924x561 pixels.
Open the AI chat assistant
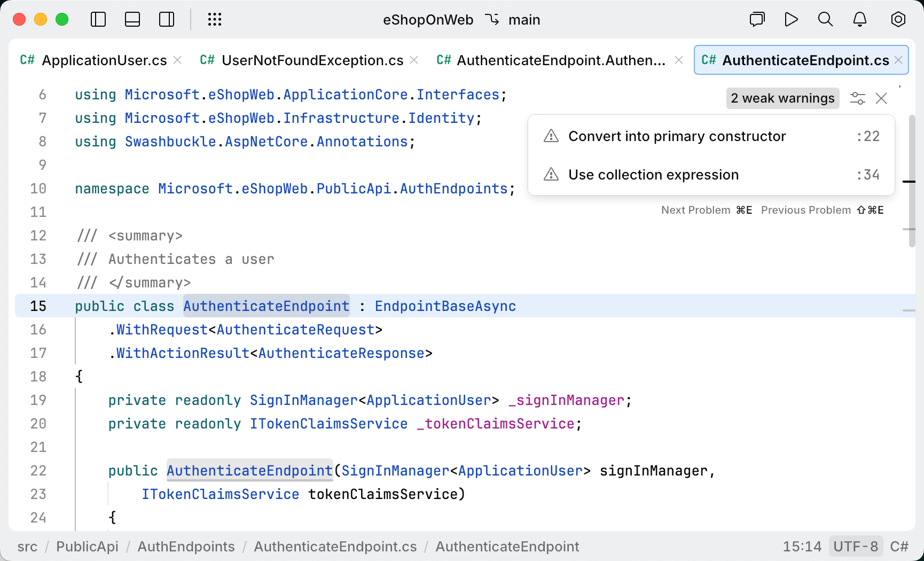[757, 19]
